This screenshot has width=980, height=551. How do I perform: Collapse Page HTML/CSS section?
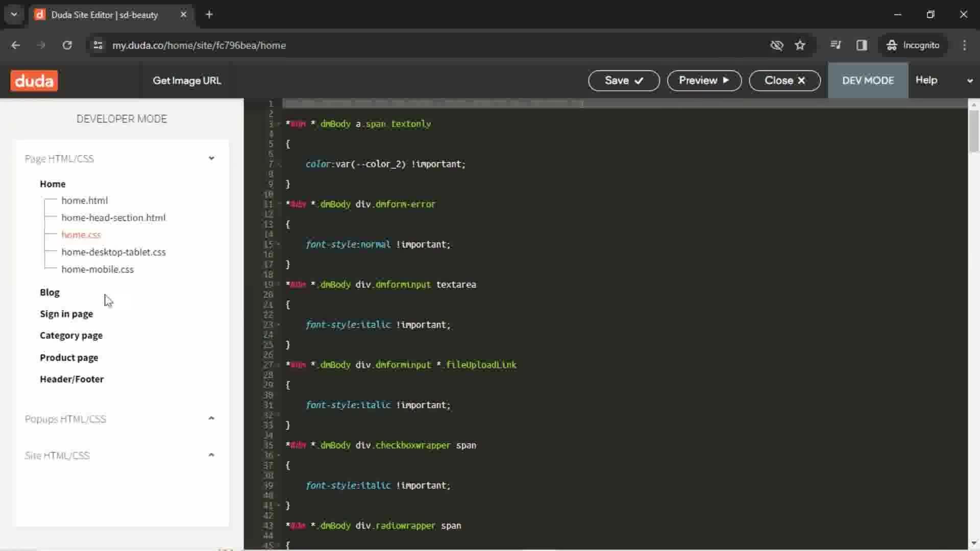[x=211, y=159]
